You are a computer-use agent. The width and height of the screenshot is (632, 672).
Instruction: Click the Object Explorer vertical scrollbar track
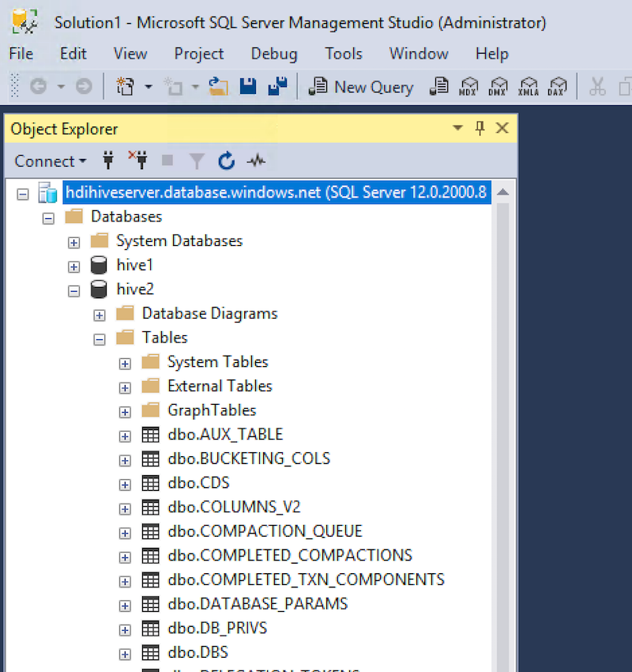pyautogui.click(x=503, y=437)
